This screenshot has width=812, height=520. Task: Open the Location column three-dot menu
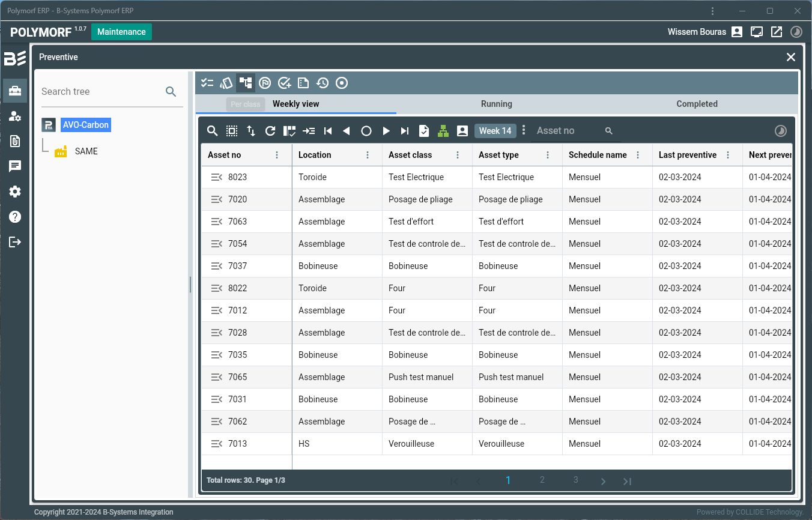(368, 155)
